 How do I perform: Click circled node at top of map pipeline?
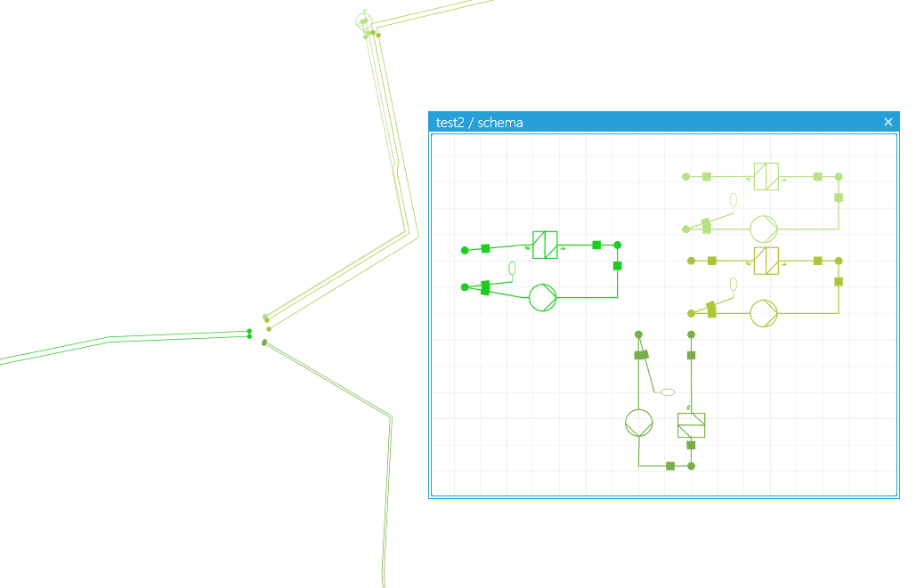(x=364, y=21)
